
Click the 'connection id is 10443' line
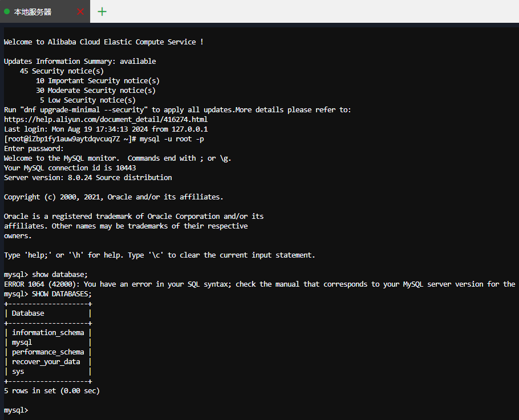point(70,168)
